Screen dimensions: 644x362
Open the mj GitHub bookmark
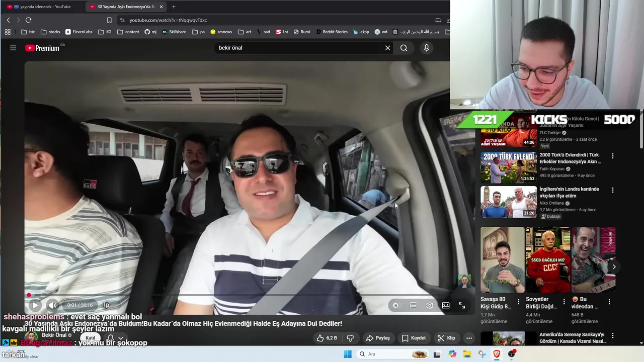click(x=150, y=32)
